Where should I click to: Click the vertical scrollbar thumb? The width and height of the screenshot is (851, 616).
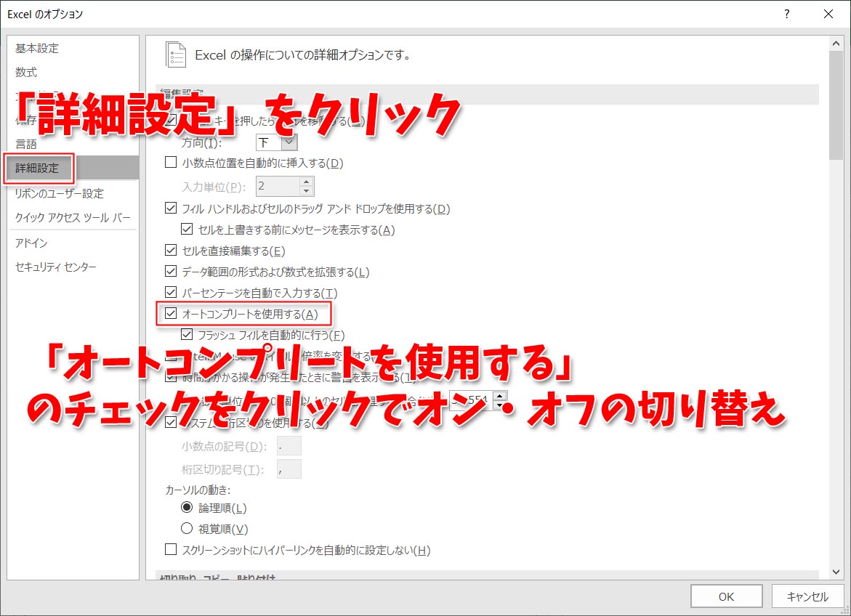(836, 105)
